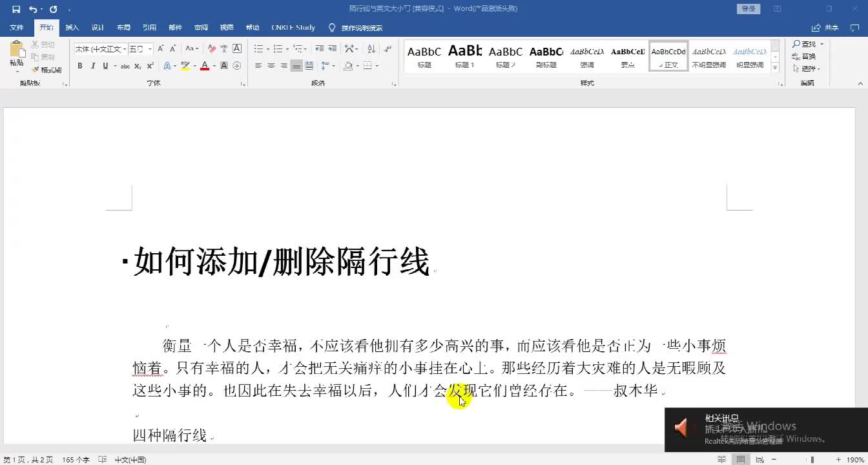868x465 pixels.
Task: Undo the last action
Action: pos(33,9)
